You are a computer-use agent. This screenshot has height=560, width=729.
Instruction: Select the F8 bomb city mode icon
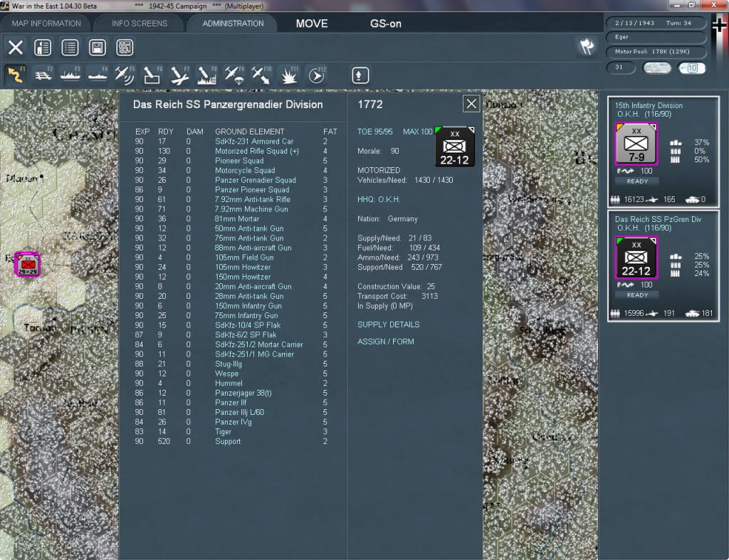(207, 75)
